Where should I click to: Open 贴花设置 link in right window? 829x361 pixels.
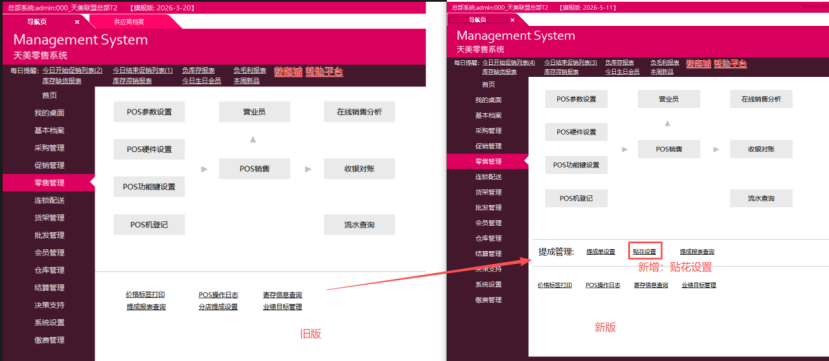tap(644, 252)
